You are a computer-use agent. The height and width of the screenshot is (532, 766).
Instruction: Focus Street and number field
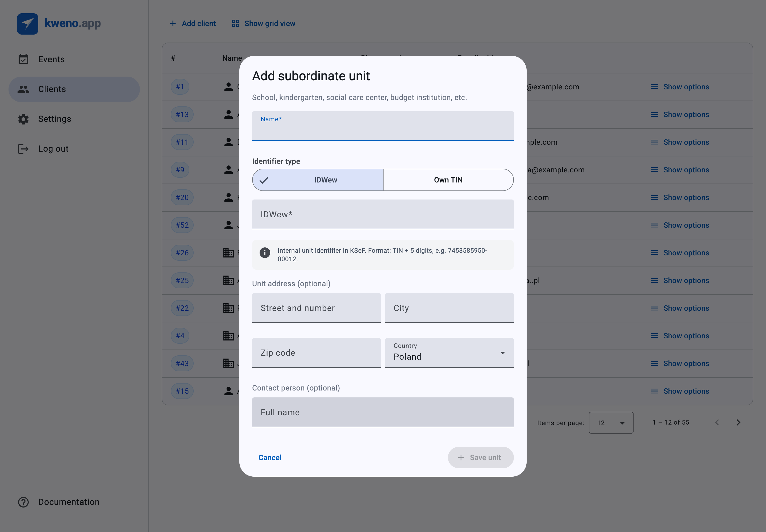click(316, 308)
